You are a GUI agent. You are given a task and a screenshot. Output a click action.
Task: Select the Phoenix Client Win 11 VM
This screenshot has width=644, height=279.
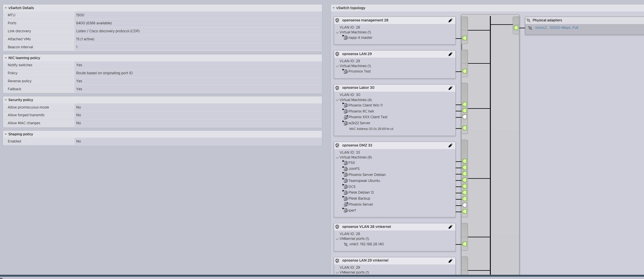coord(366,105)
